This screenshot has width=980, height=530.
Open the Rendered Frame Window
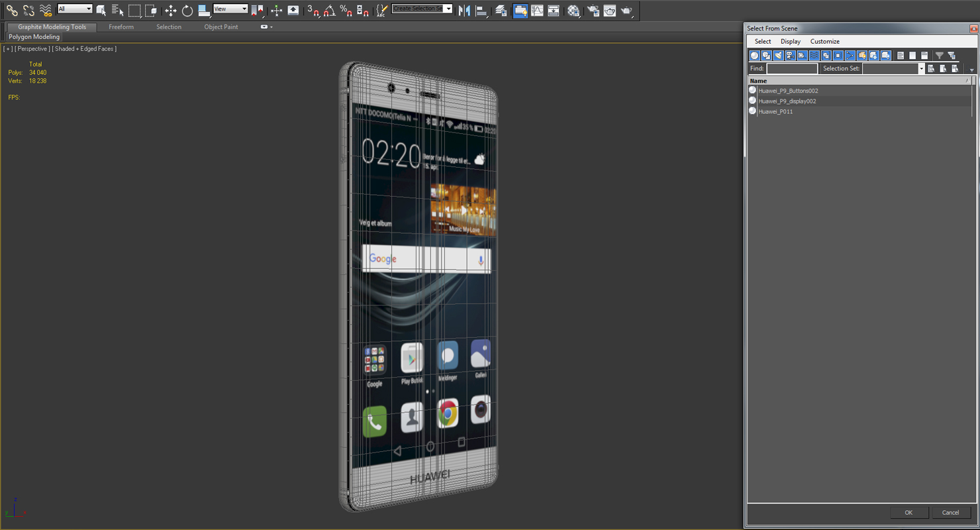610,10
